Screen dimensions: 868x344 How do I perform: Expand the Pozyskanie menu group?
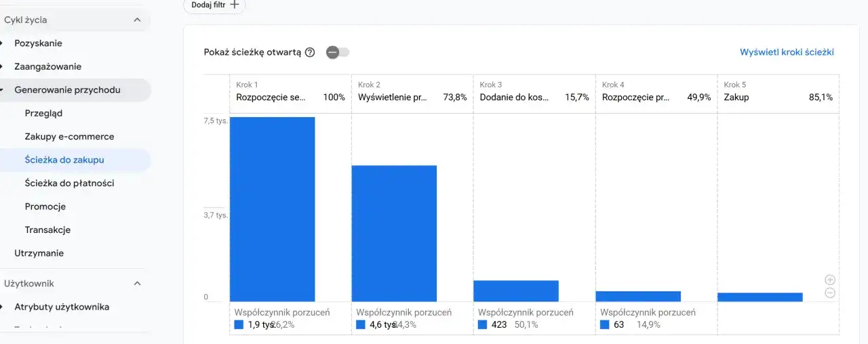coord(38,43)
